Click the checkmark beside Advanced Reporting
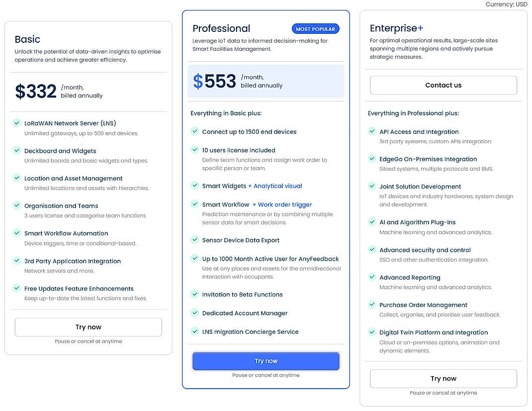The image size is (532, 411). coord(372,277)
